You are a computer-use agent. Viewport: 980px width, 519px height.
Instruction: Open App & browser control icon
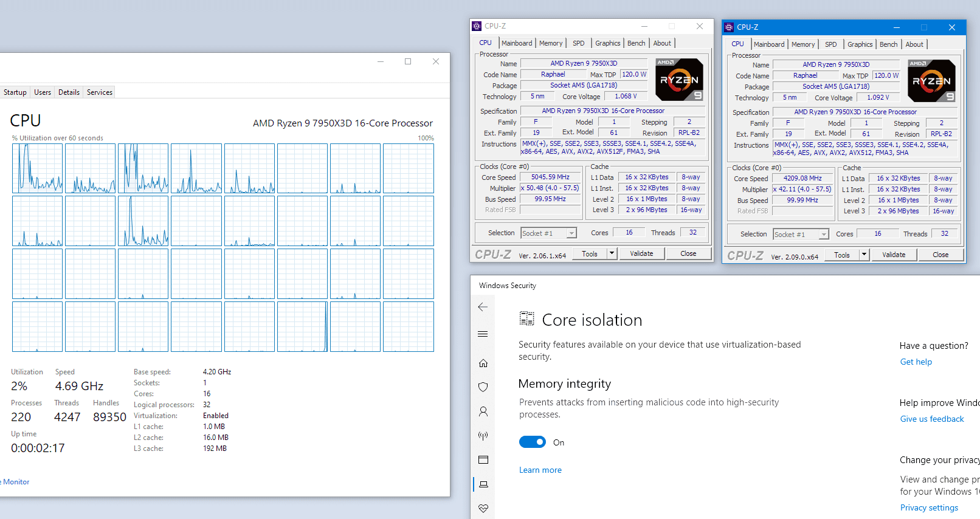click(483, 460)
